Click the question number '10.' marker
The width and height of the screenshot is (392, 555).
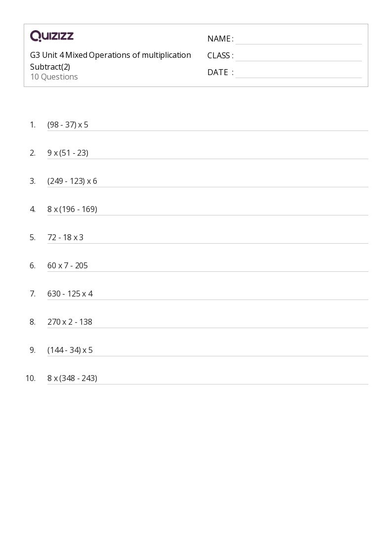click(31, 379)
